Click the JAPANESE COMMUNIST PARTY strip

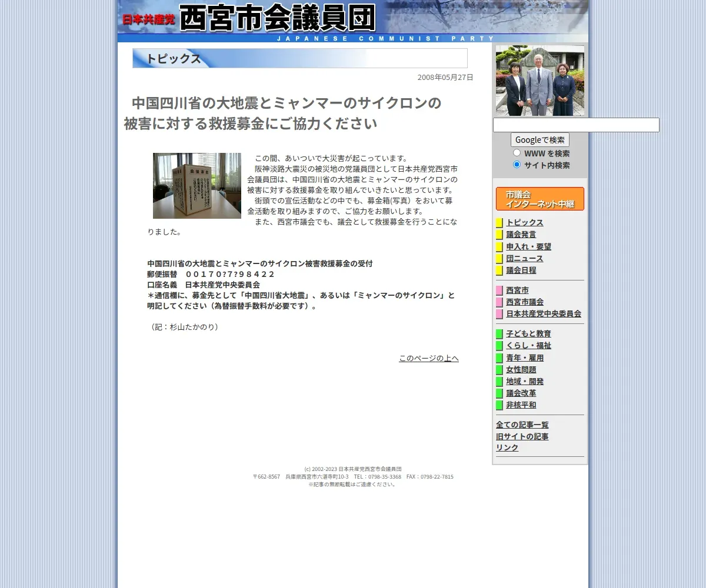[x=385, y=39]
